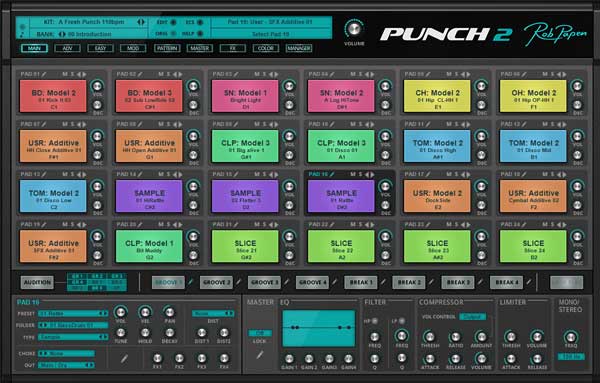Switch to the MAIN tab
The image size is (600, 383).
coord(34,48)
